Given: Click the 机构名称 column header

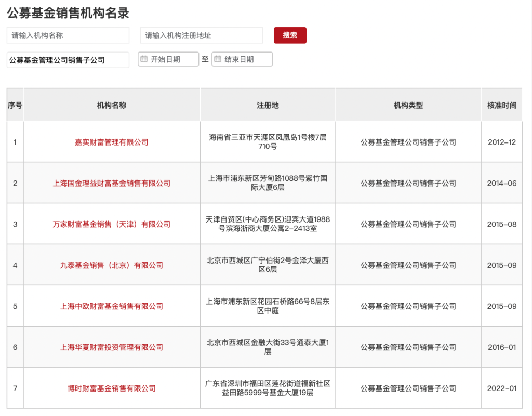Looking at the screenshot, I should 112,105.
